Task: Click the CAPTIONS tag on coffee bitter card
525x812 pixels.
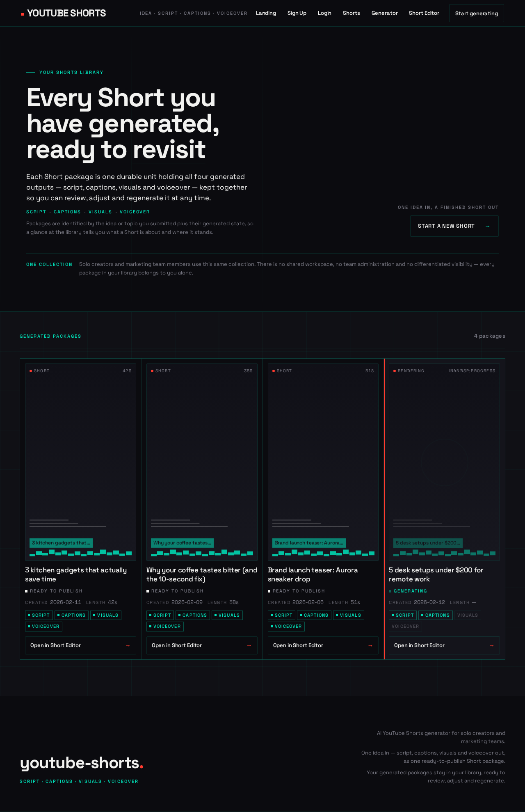Action: (x=193, y=615)
